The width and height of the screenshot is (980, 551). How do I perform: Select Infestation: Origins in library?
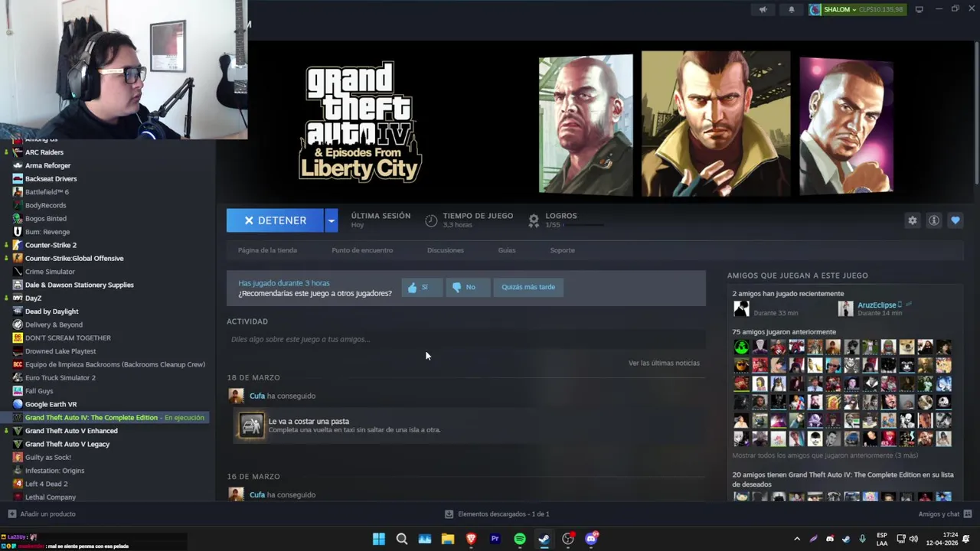pos(54,471)
